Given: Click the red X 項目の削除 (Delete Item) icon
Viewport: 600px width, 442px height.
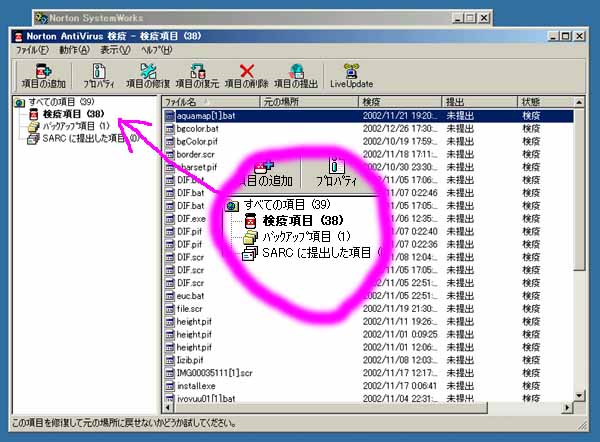Looking at the screenshot, I should click(x=247, y=71).
